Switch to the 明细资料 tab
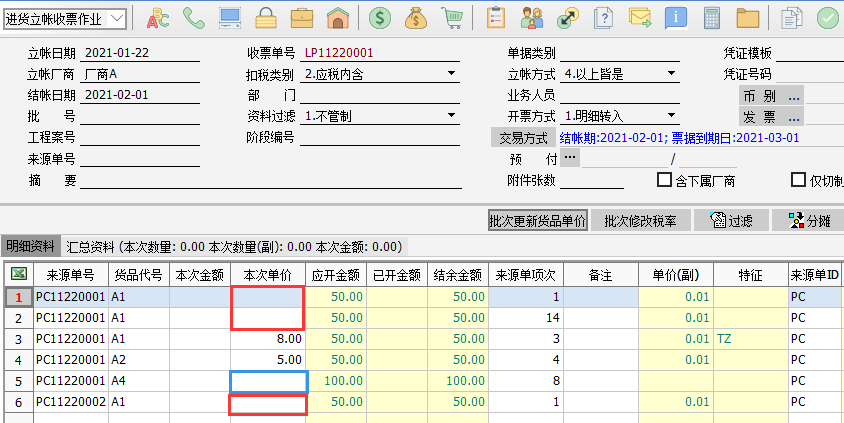Screen dimensions: 844x423 click(31, 246)
